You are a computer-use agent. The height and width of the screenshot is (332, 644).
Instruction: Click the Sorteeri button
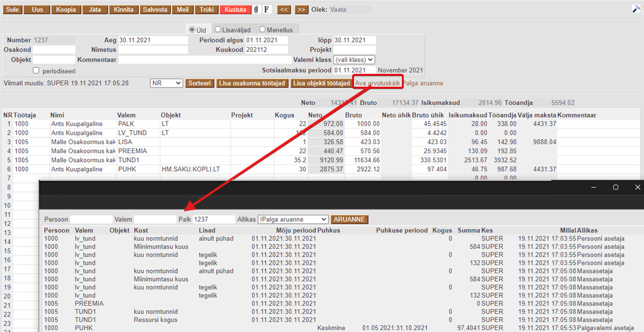pos(199,83)
